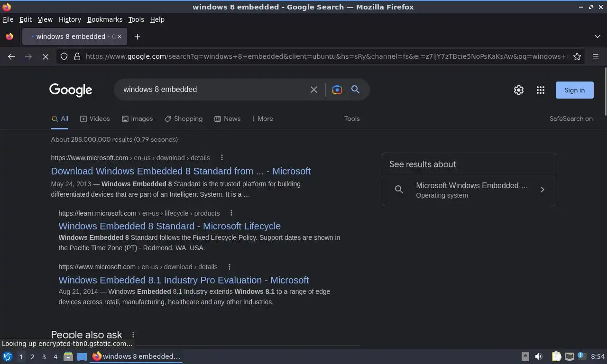
Task: Close the 'windows 8 embedded' tab
Action: tap(120, 36)
